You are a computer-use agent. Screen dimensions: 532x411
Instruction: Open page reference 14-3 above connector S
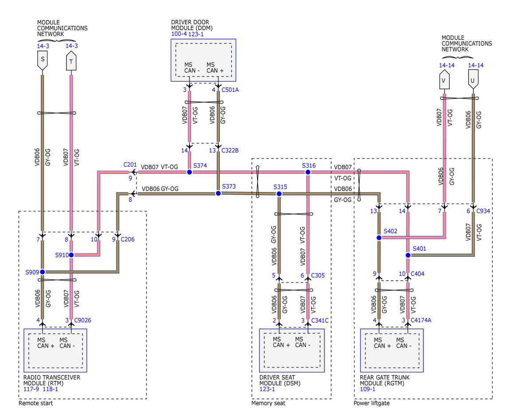(43, 46)
